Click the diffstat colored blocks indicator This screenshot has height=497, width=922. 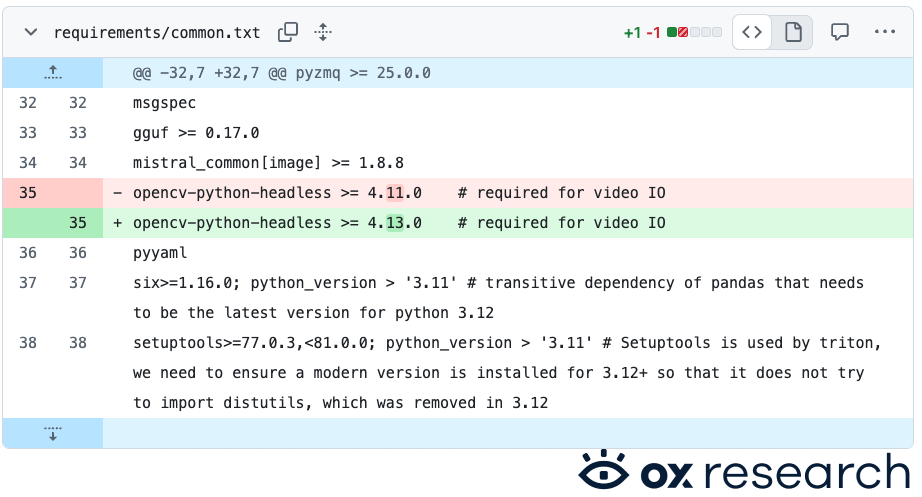[x=694, y=32]
